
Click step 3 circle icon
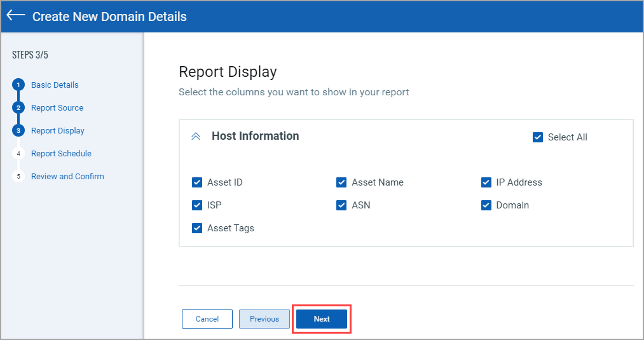point(18,131)
